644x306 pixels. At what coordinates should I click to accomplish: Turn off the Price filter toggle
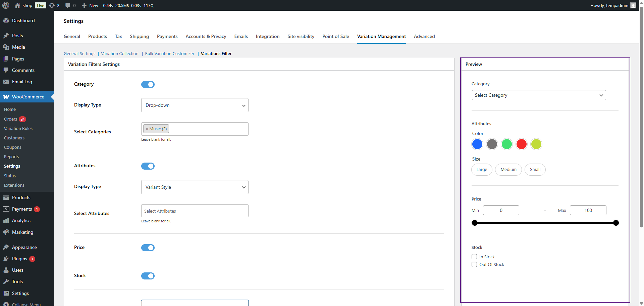pos(148,248)
